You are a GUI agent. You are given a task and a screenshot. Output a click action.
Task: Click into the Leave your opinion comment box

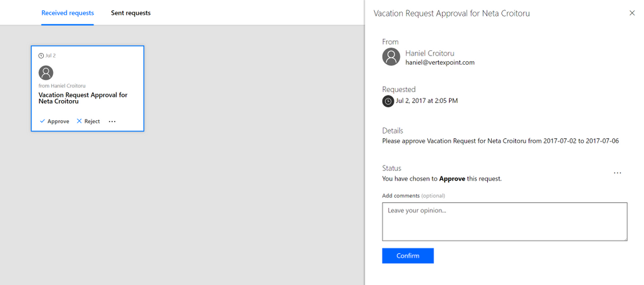pyautogui.click(x=505, y=222)
